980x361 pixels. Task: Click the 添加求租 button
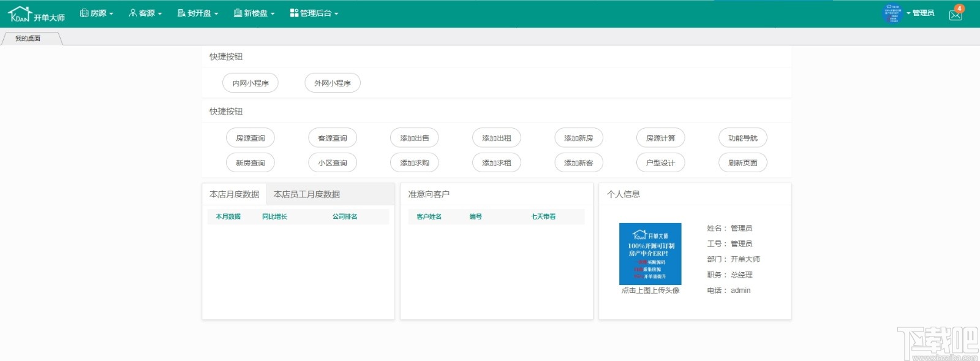pos(497,163)
